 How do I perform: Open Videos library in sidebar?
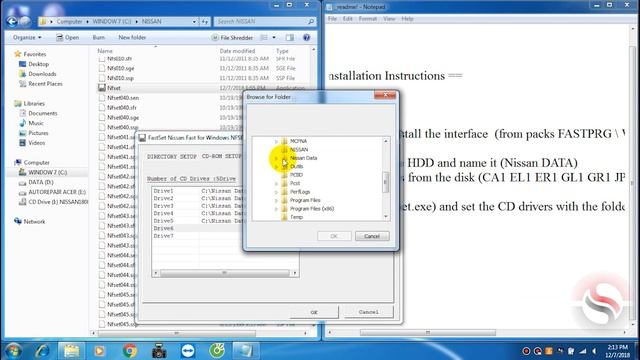[x=36, y=143]
